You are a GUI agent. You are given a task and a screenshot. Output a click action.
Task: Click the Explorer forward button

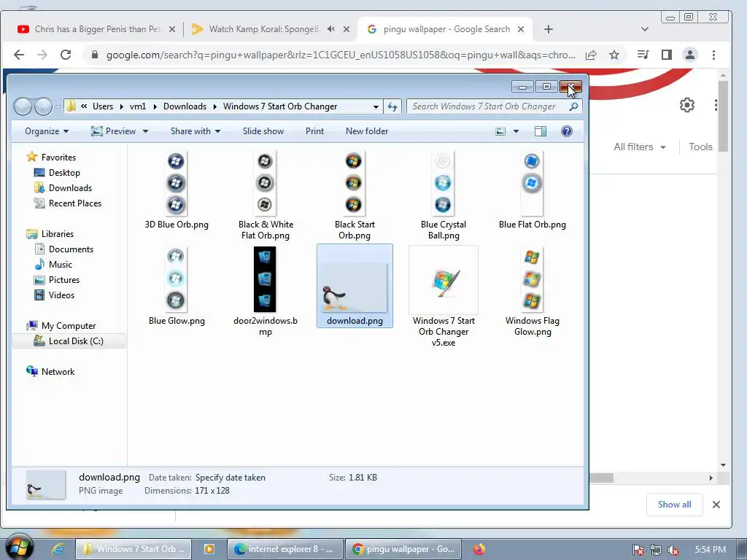pyautogui.click(x=43, y=106)
